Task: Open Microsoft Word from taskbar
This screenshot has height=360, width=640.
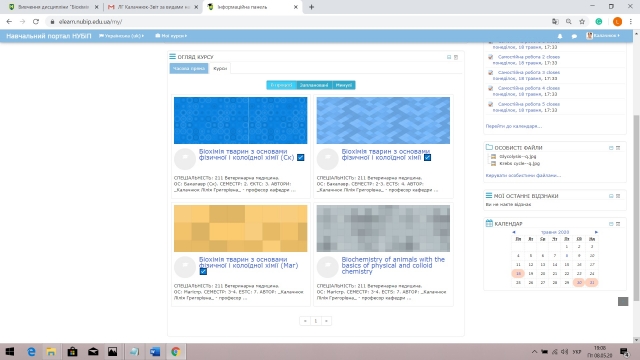Action: tap(155, 351)
